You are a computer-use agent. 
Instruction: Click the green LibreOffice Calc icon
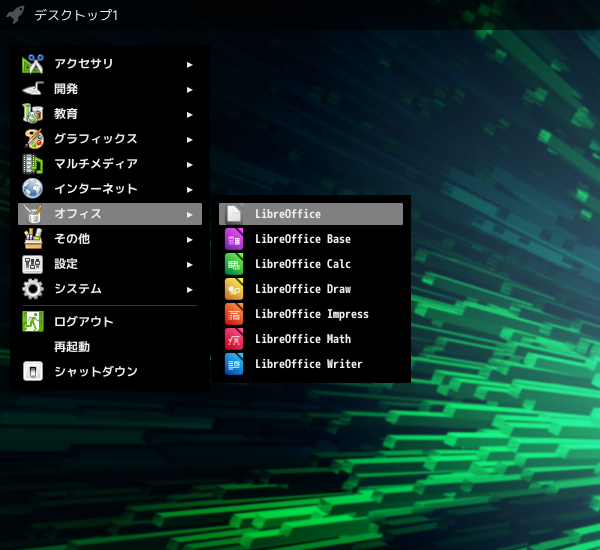coord(234,264)
